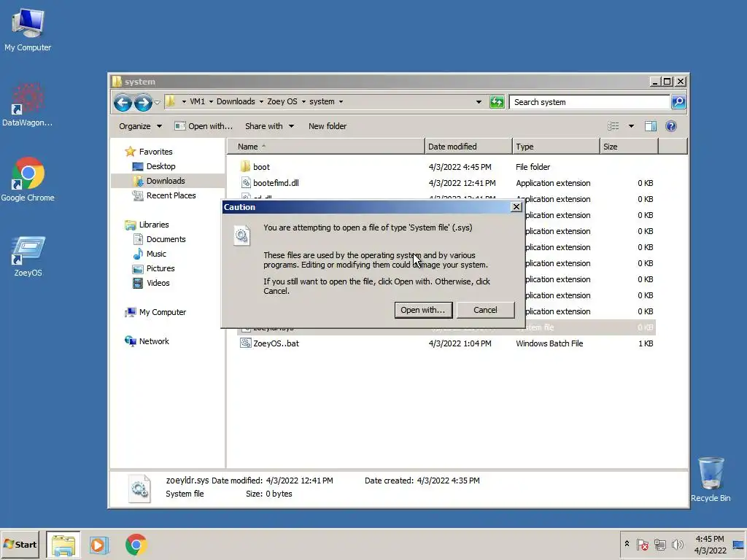Image resolution: width=747 pixels, height=560 pixels.
Task: Go to Desktop in navigation pane
Action: tap(154, 166)
